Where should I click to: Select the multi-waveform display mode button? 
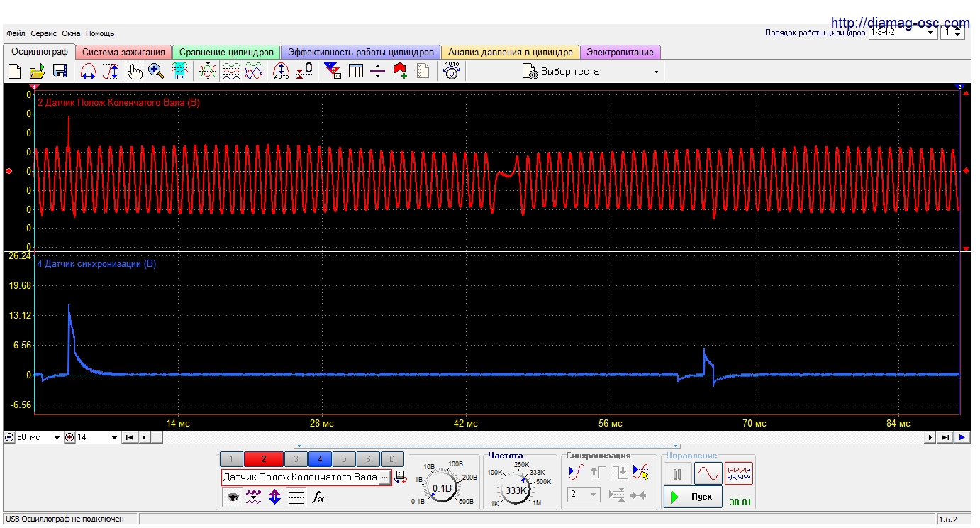point(739,473)
